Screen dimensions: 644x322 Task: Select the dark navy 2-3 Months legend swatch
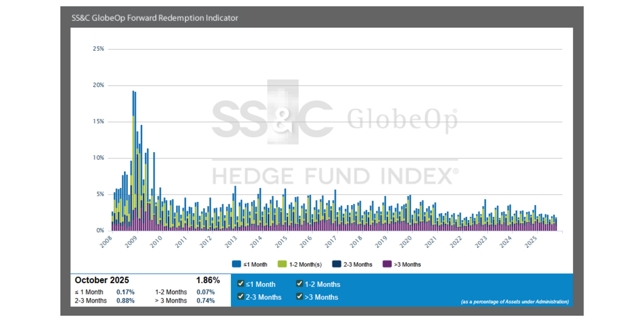coord(336,265)
